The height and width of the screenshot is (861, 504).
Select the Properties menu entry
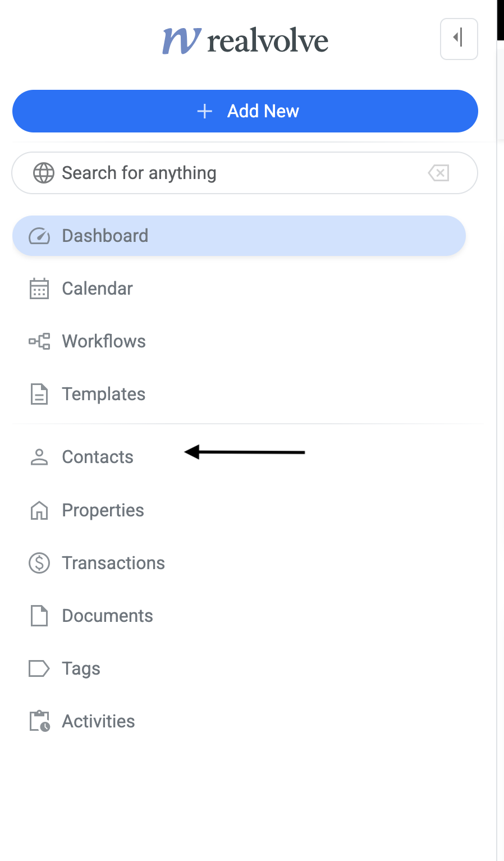click(x=103, y=510)
